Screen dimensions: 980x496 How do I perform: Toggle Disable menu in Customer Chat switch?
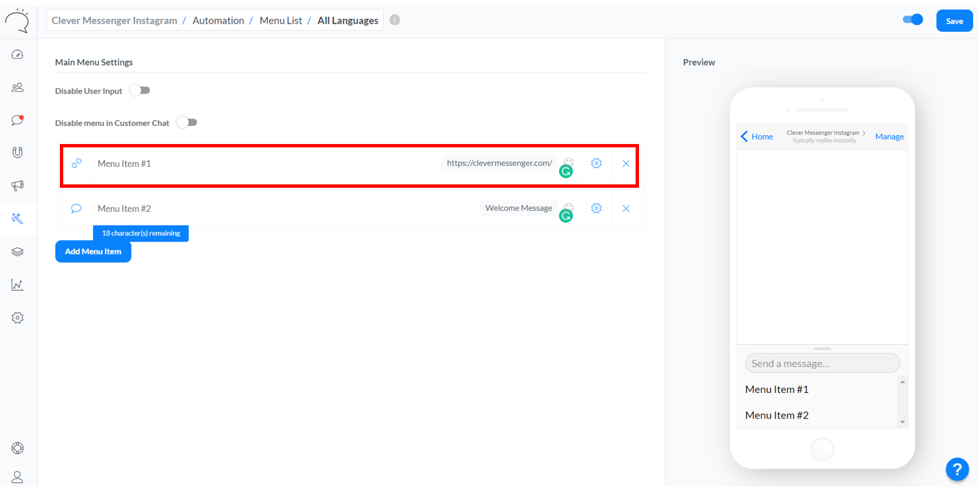[x=187, y=122]
